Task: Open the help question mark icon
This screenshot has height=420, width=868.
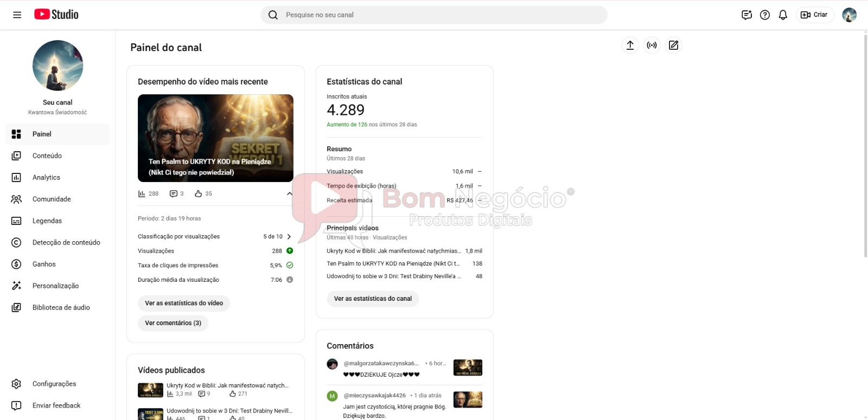Action: (x=765, y=15)
